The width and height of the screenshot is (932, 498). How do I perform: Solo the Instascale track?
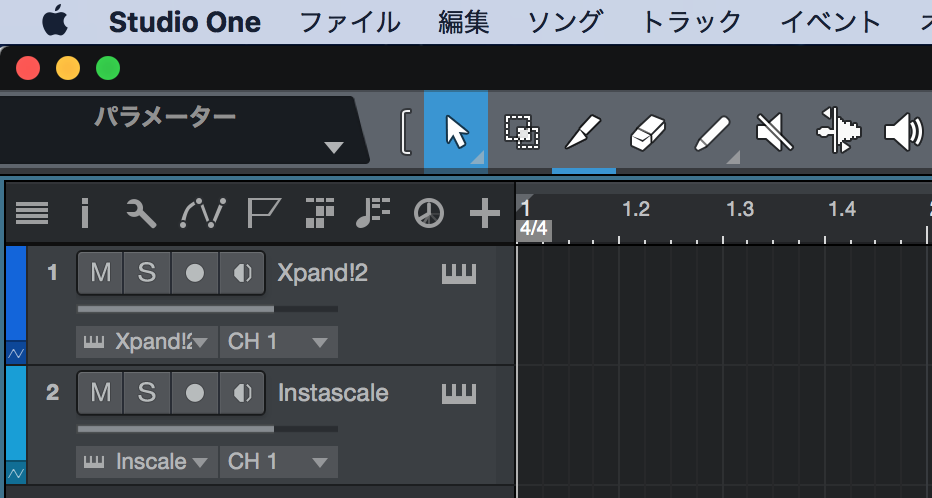(147, 393)
